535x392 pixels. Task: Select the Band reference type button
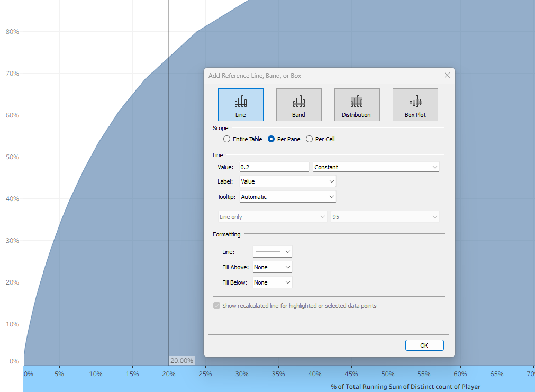(298, 105)
